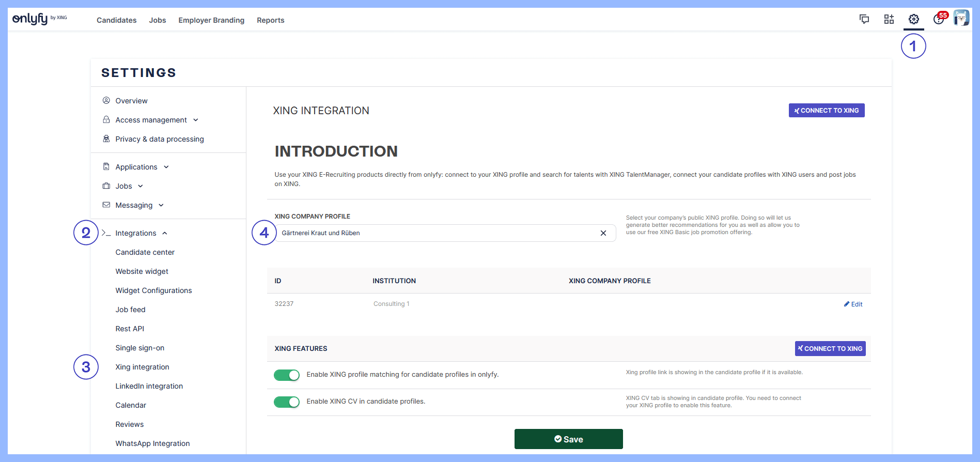This screenshot has width=980, height=462.
Task: Open WhatsApp Integration settings
Action: tap(153, 443)
